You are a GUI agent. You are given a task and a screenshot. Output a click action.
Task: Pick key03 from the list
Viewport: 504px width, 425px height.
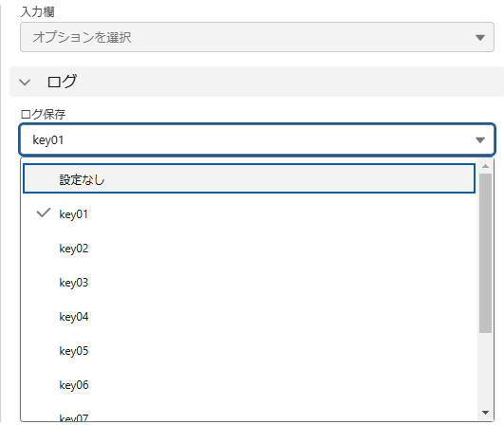[x=249, y=283]
